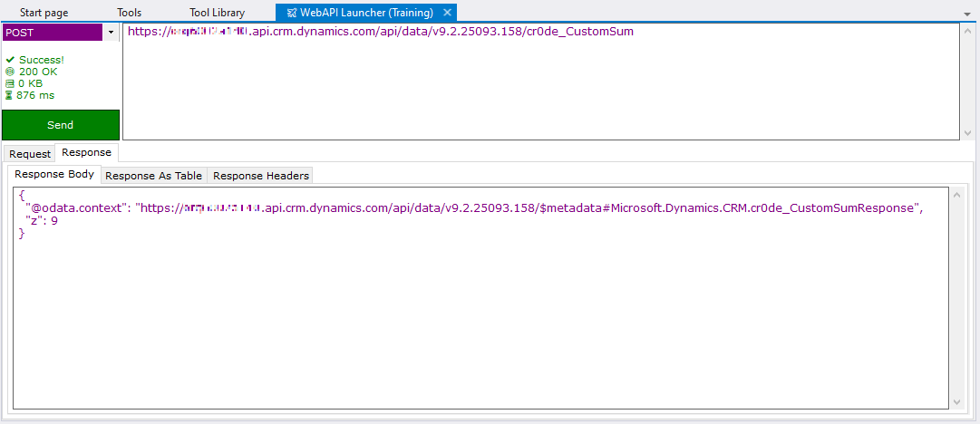The height and width of the screenshot is (424, 980).
Task: Select the Request tab
Action: [x=30, y=154]
